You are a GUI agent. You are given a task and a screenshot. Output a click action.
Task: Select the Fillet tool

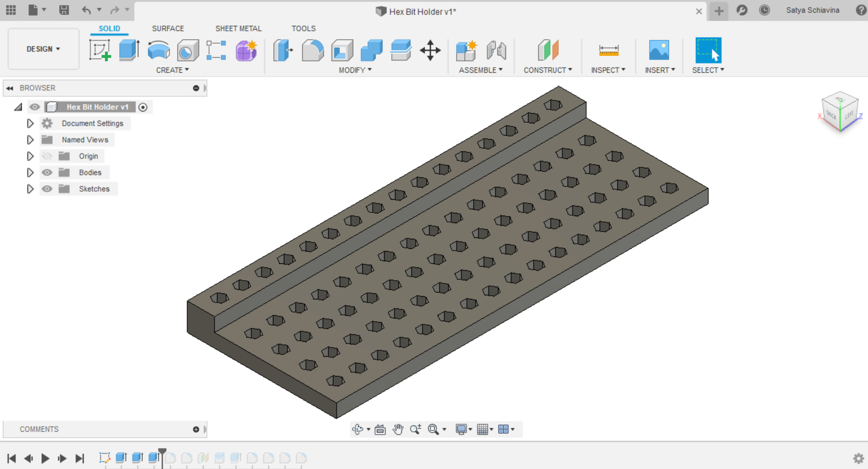[x=312, y=50]
